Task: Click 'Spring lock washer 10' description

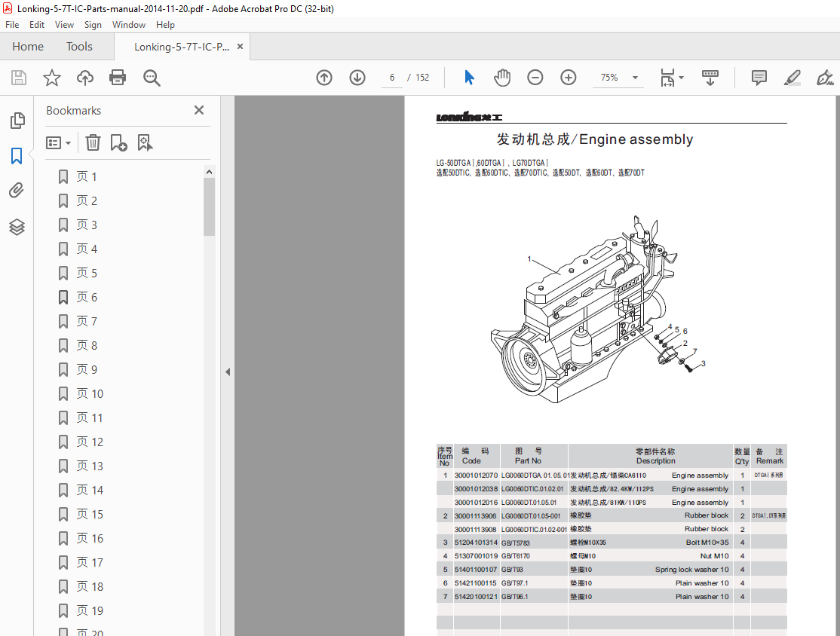Action: [x=691, y=570]
